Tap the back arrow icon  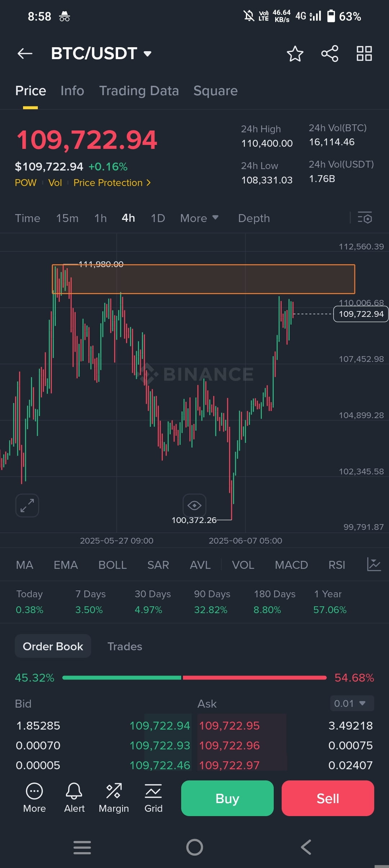pyautogui.click(x=25, y=54)
